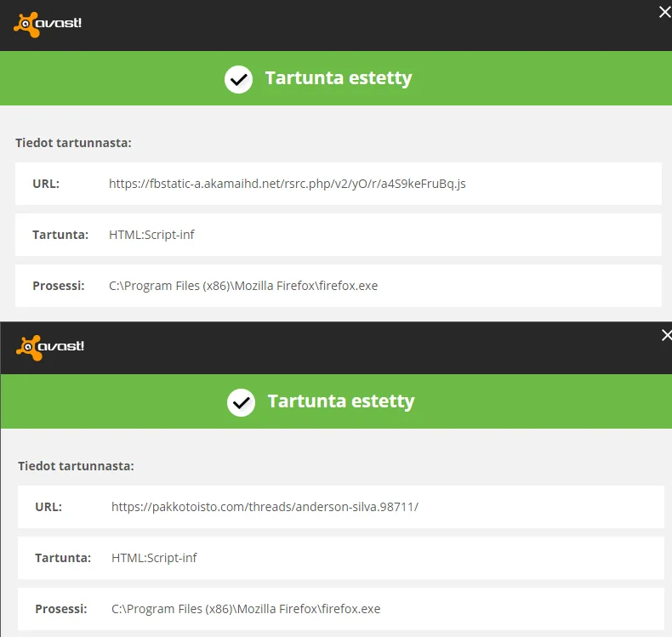The image size is (672, 637).
Task: Click the 'Tartunta:' label in bottom popup
Action: (x=63, y=558)
